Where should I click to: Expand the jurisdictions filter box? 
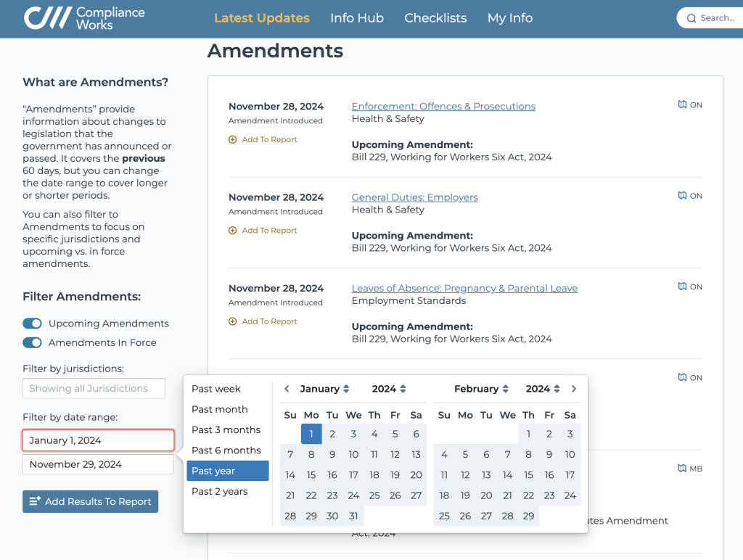(x=94, y=388)
